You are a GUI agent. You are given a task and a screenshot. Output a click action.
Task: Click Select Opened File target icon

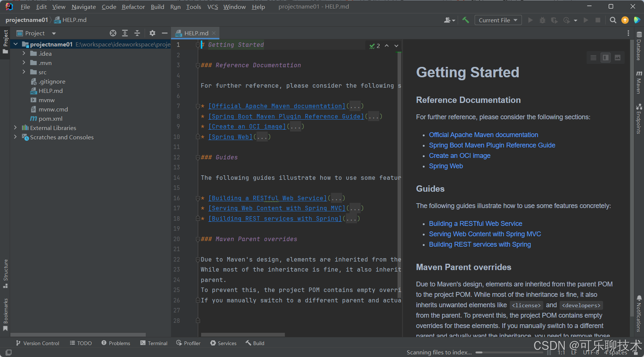[113, 33]
